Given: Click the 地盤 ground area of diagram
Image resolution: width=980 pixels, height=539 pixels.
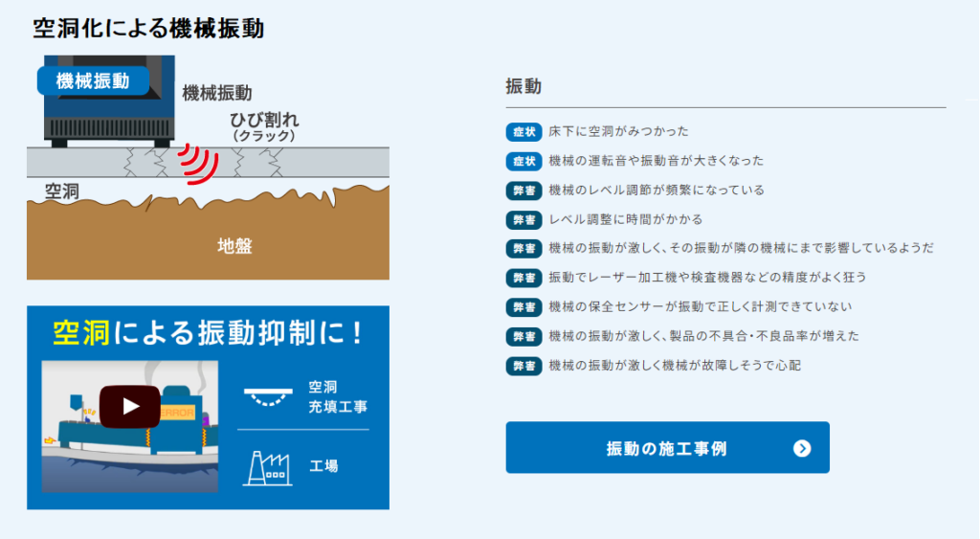Looking at the screenshot, I should (234, 246).
